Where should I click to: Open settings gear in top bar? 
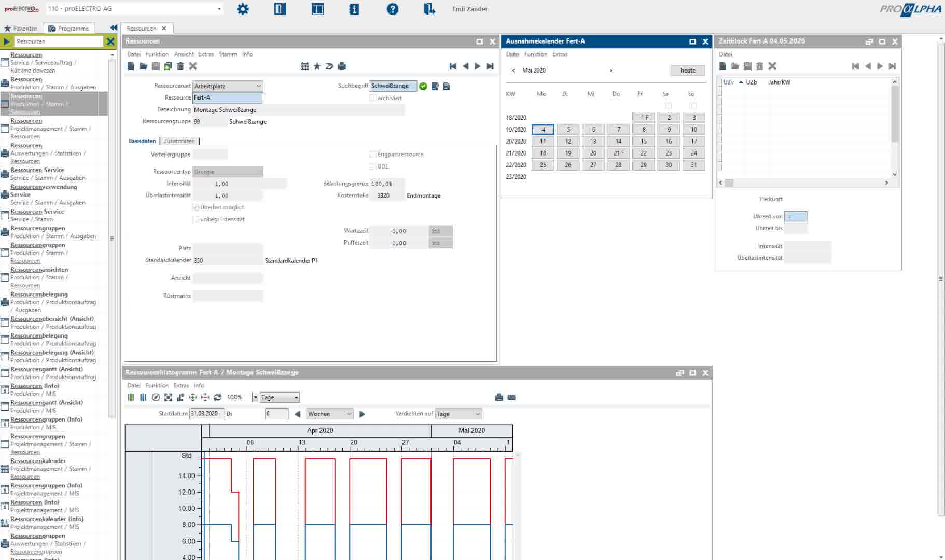[243, 9]
